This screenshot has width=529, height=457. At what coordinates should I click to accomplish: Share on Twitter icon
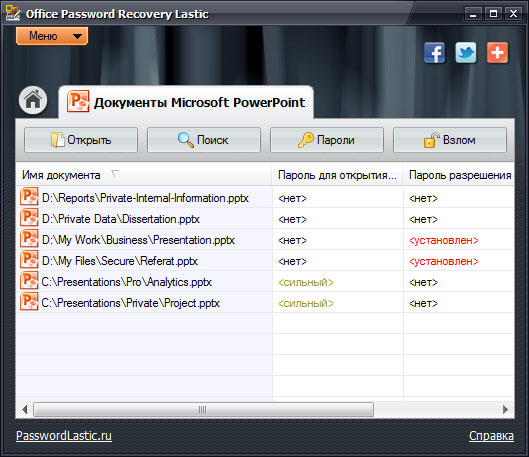click(466, 53)
